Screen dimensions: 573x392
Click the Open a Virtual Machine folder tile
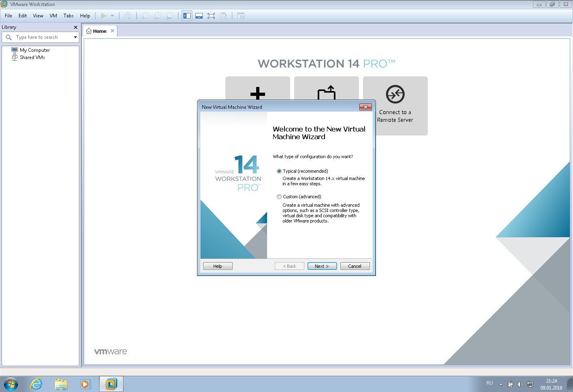tap(327, 88)
